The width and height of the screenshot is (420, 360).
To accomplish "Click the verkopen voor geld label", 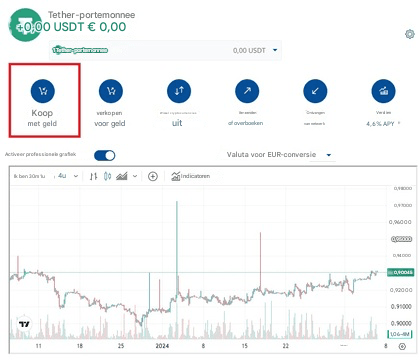I will (x=110, y=118).
